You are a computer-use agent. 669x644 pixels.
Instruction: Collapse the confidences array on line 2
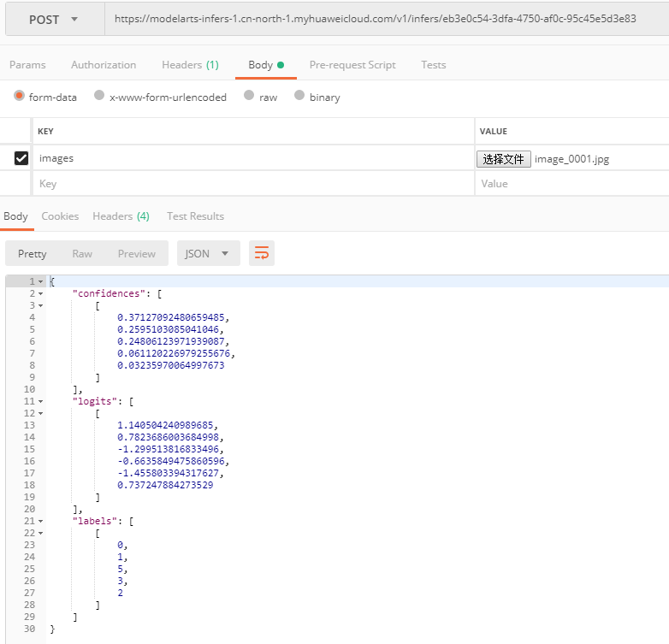[x=40, y=294]
